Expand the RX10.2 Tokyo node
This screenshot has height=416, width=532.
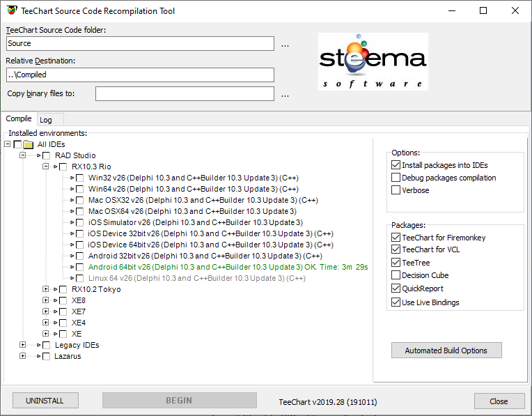click(45, 289)
